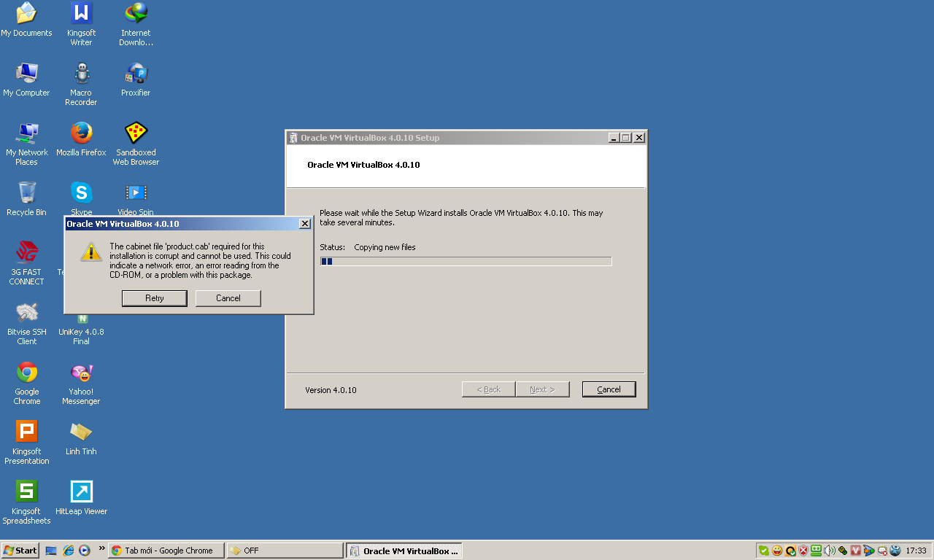Launch Internet Explorer from Quick Launch
The image size is (934, 560).
coord(68,551)
